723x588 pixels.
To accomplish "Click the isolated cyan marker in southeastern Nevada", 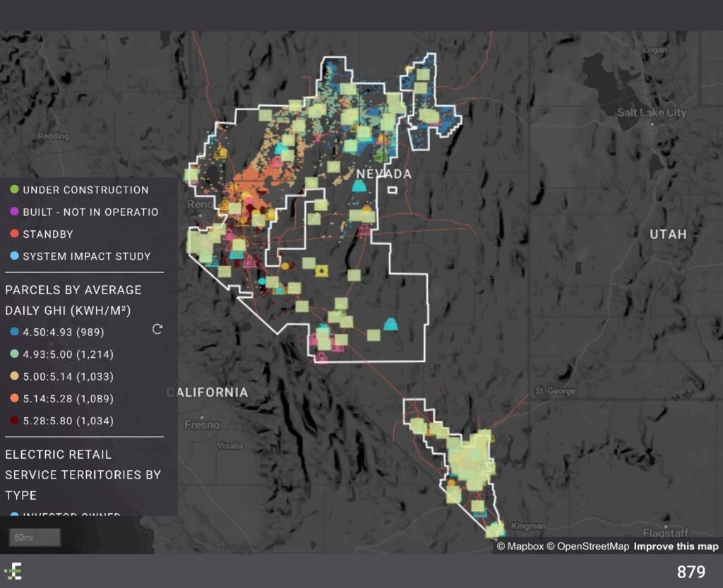I will click(390, 325).
